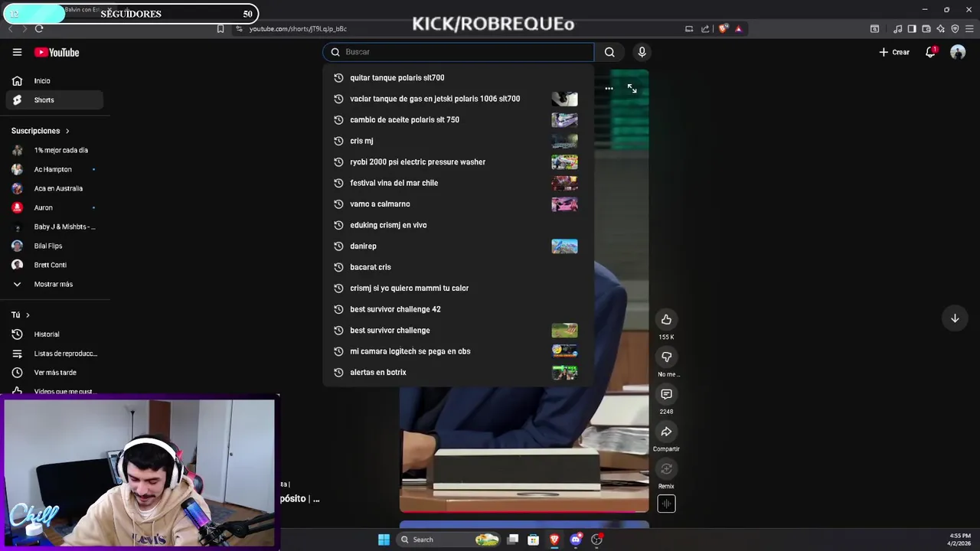Go to the next Short arrow
This screenshot has width=980, height=551.
955,318
